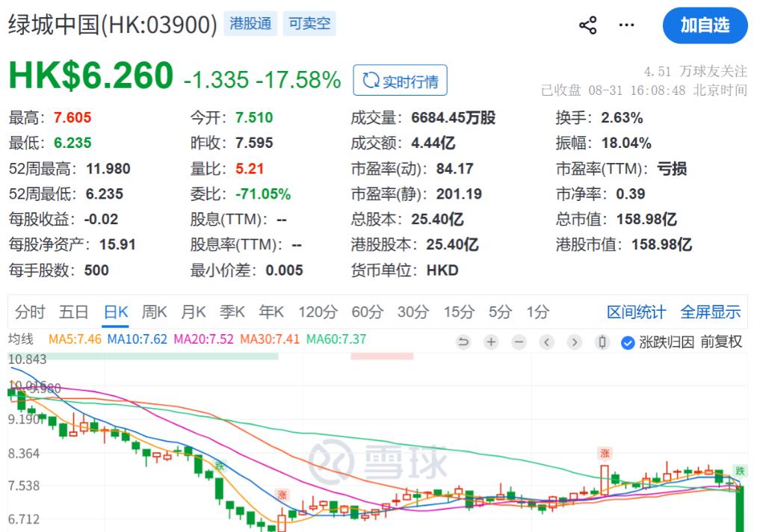Click the 可卖空 tag
760x532 pixels.
(309, 24)
